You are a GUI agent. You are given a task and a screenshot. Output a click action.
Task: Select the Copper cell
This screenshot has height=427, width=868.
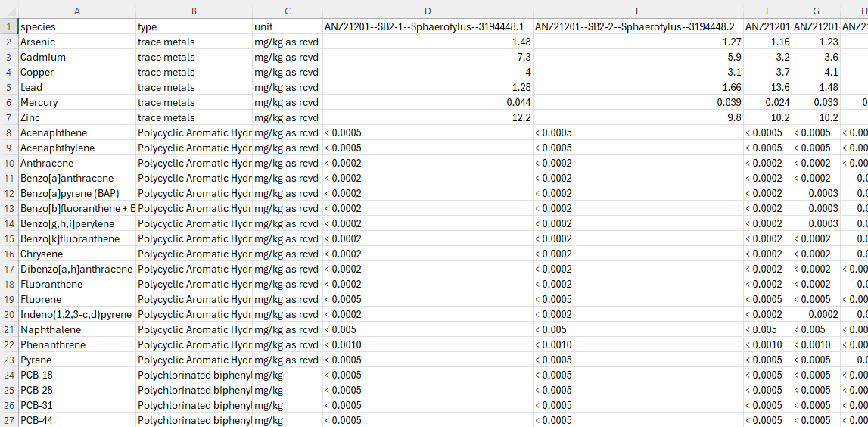point(77,72)
